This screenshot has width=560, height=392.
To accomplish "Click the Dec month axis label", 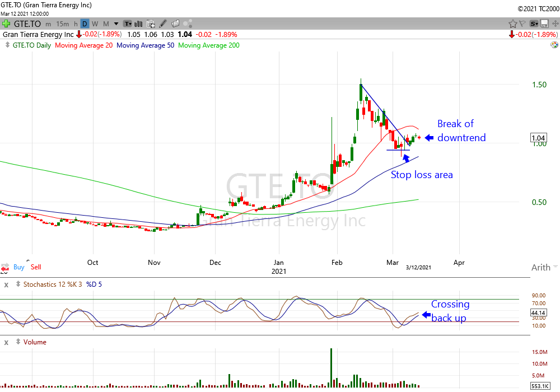I will tap(215, 263).
